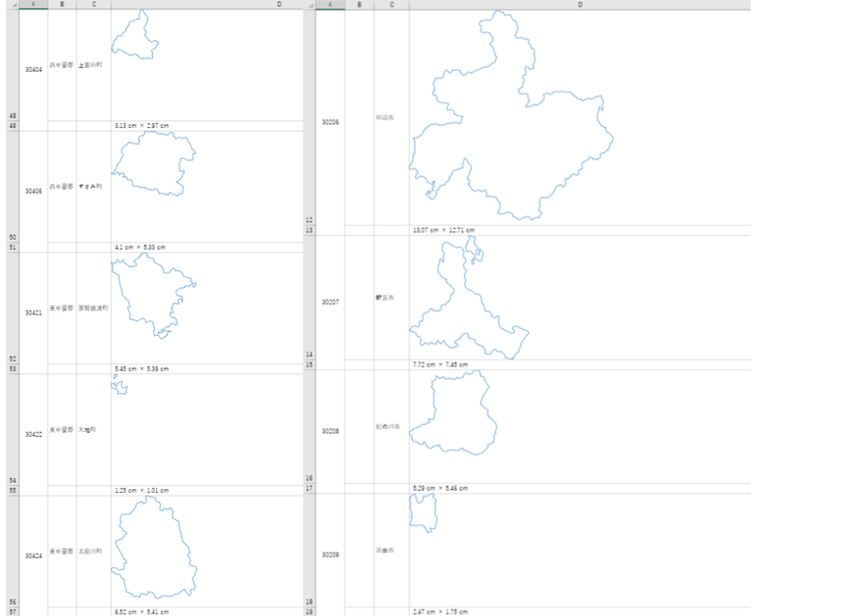Select row header 56

pos(13,551)
